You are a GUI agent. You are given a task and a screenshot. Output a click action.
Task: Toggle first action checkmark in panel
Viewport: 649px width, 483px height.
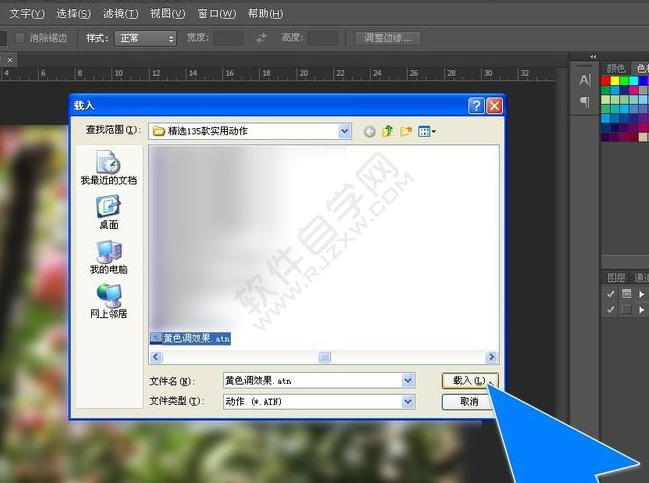click(611, 294)
